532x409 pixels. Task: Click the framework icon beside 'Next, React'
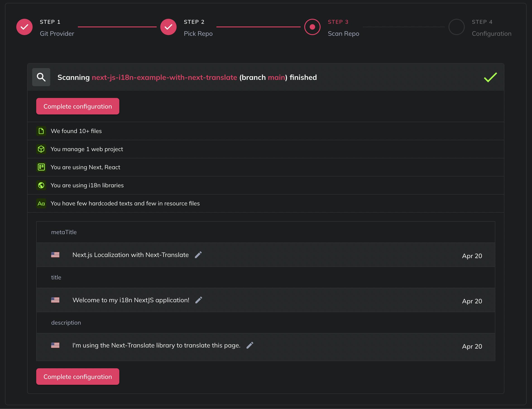(41, 167)
